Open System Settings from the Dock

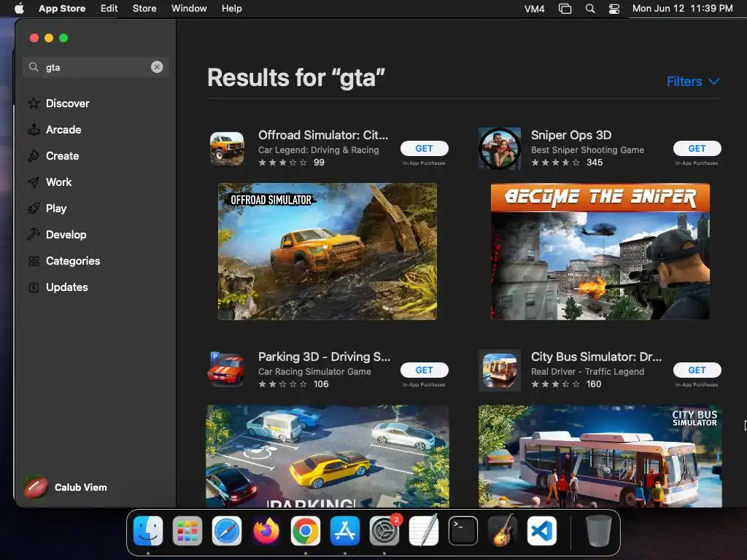[384, 531]
